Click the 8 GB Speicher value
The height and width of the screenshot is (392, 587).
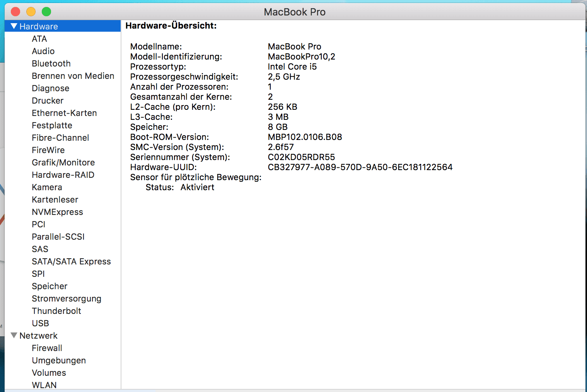(x=278, y=127)
